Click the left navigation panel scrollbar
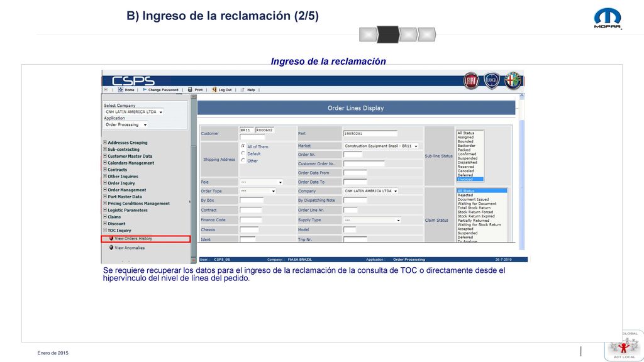 click(x=194, y=178)
